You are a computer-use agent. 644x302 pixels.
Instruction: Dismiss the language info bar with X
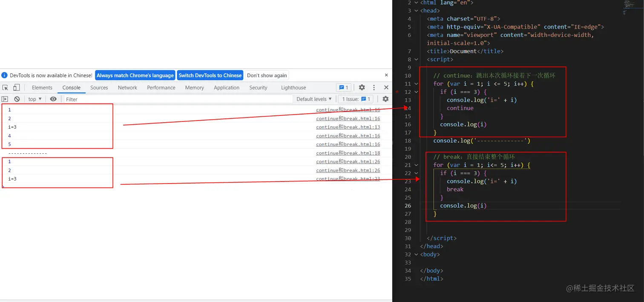pyautogui.click(x=386, y=75)
